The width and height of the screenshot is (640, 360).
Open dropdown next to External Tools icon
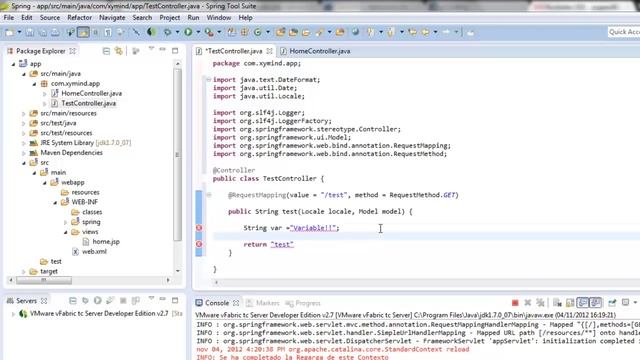pyautogui.click(x=219, y=32)
